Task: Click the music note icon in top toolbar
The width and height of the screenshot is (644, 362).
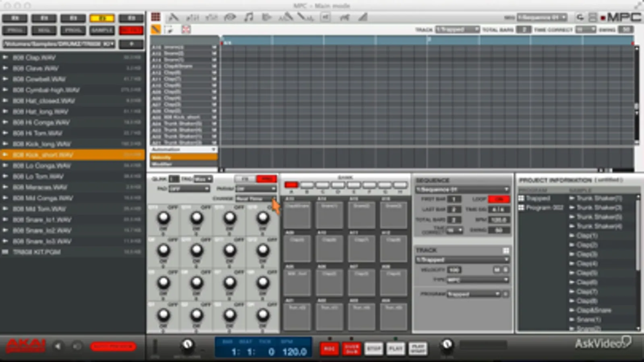Action: coord(249,17)
